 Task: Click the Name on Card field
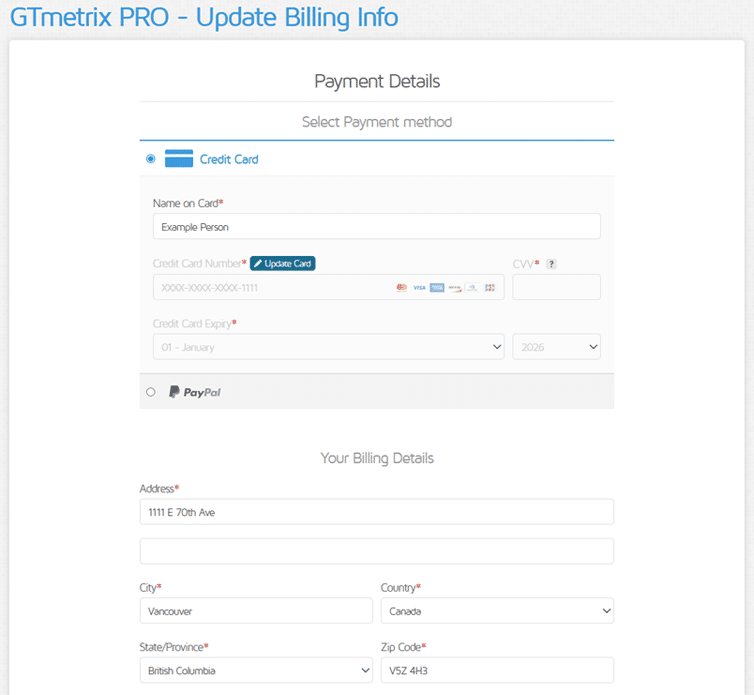[377, 227]
